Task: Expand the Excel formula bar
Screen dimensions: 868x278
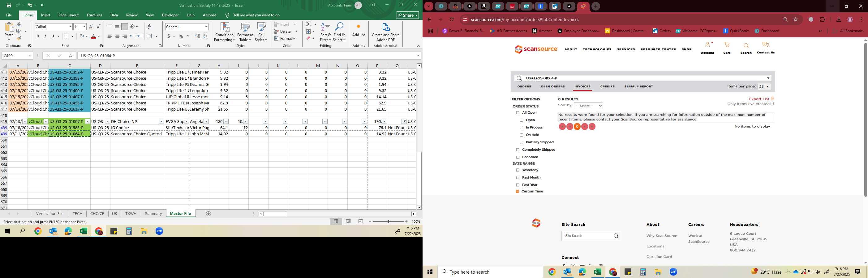Action: [418, 56]
